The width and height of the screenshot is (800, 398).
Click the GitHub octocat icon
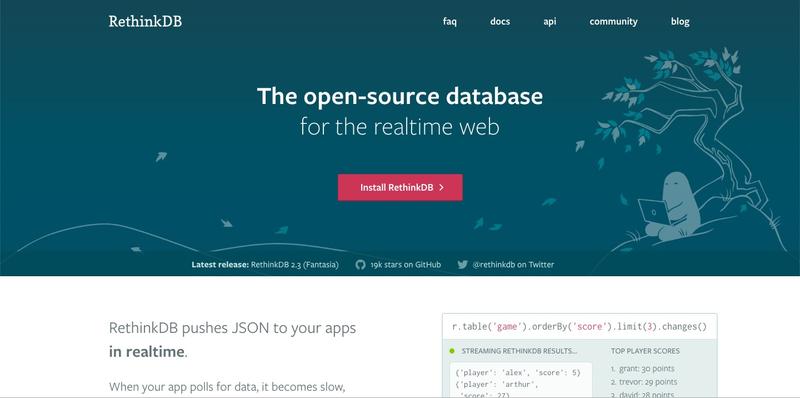tap(360, 265)
